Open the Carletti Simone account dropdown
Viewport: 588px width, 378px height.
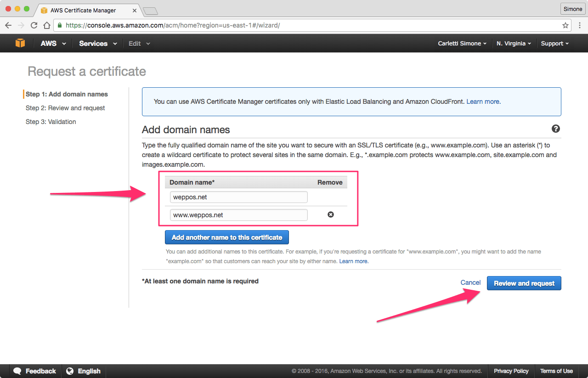click(x=462, y=43)
